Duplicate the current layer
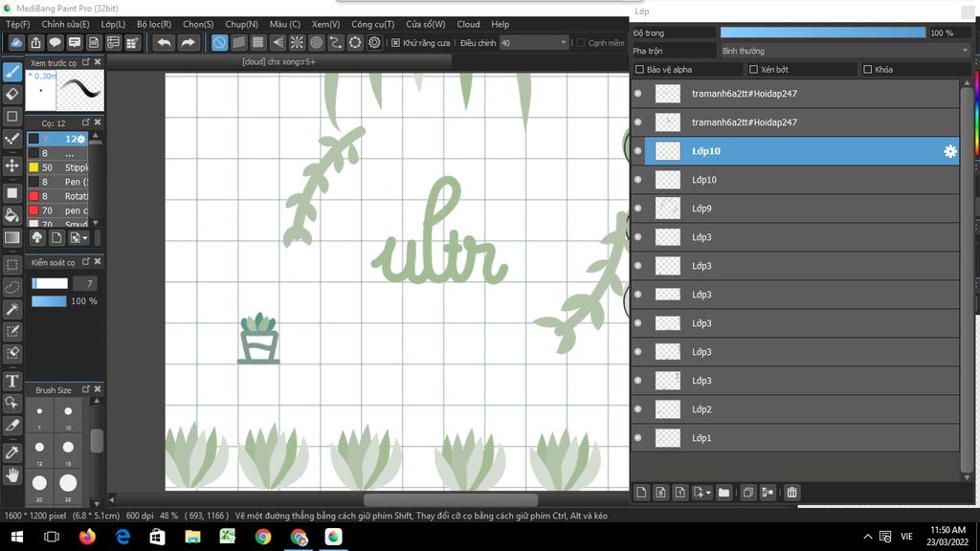The width and height of the screenshot is (980, 551). tap(748, 493)
